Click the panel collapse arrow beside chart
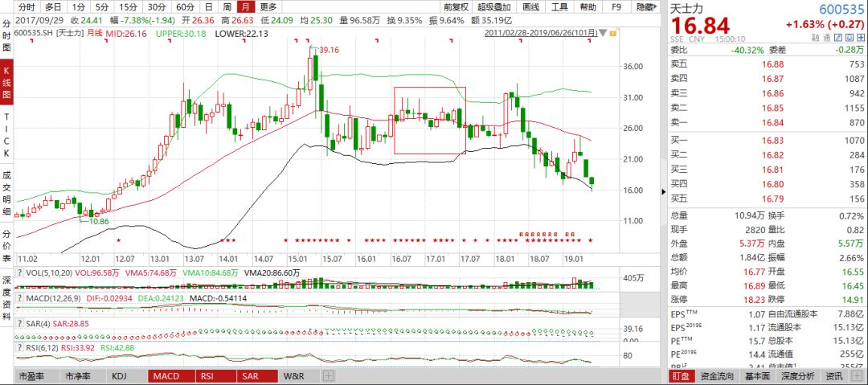 point(663,192)
